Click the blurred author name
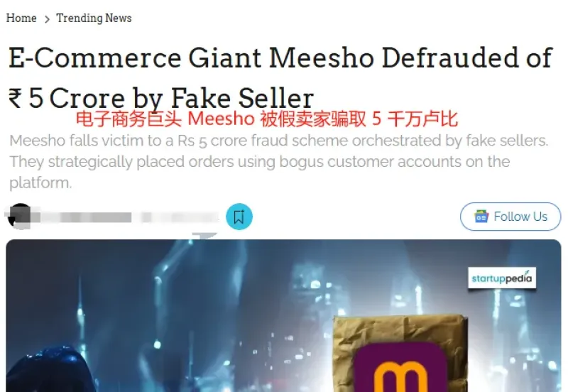The image size is (568, 392). 82,217
